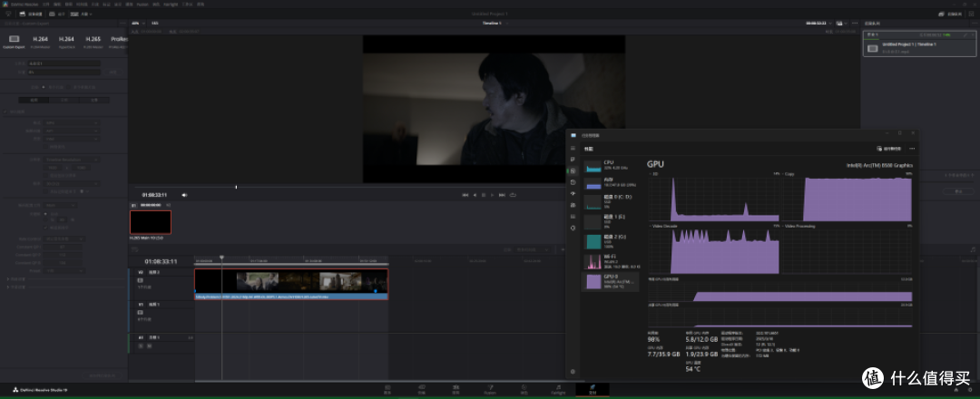Open Task Manager Processes sidebar icon
Viewport: 980px width, 399px height.
tap(573, 160)
